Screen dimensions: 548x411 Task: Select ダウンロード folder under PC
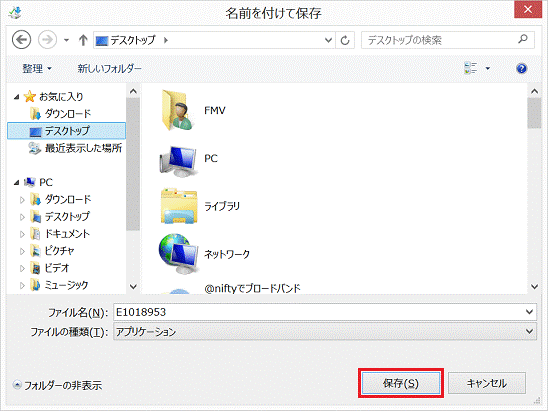tap(68, 200)
